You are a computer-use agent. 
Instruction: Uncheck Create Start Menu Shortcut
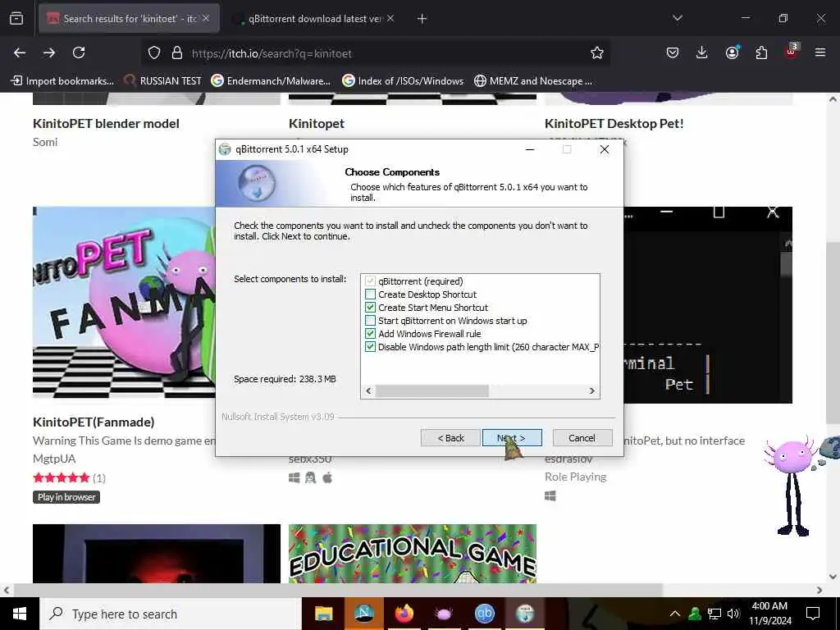370,308
